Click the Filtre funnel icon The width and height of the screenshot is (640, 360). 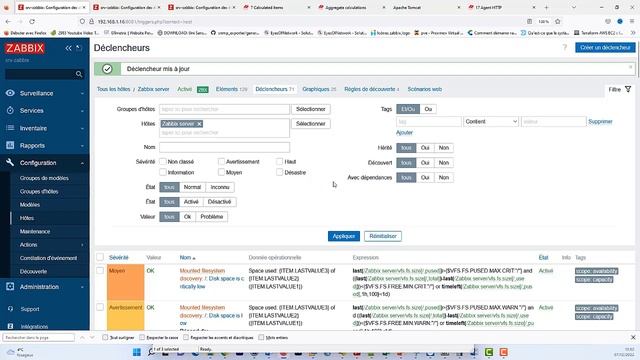628,89
